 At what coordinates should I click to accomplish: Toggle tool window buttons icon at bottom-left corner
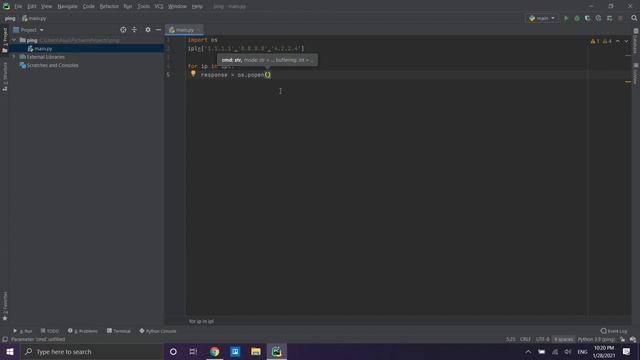coord(5,340)
